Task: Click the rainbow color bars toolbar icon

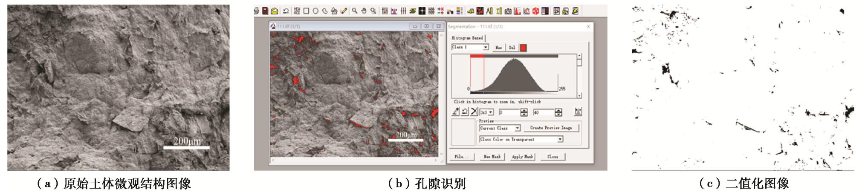Action: (x=459, y=11)
